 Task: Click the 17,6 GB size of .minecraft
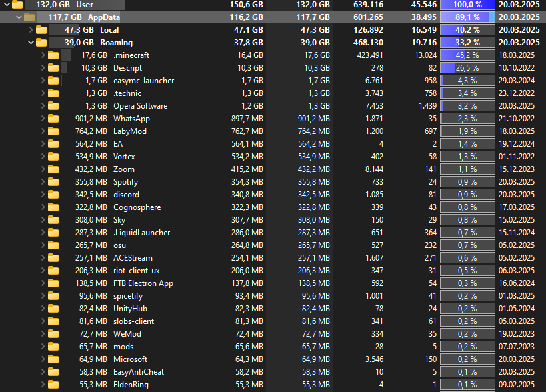95,55
